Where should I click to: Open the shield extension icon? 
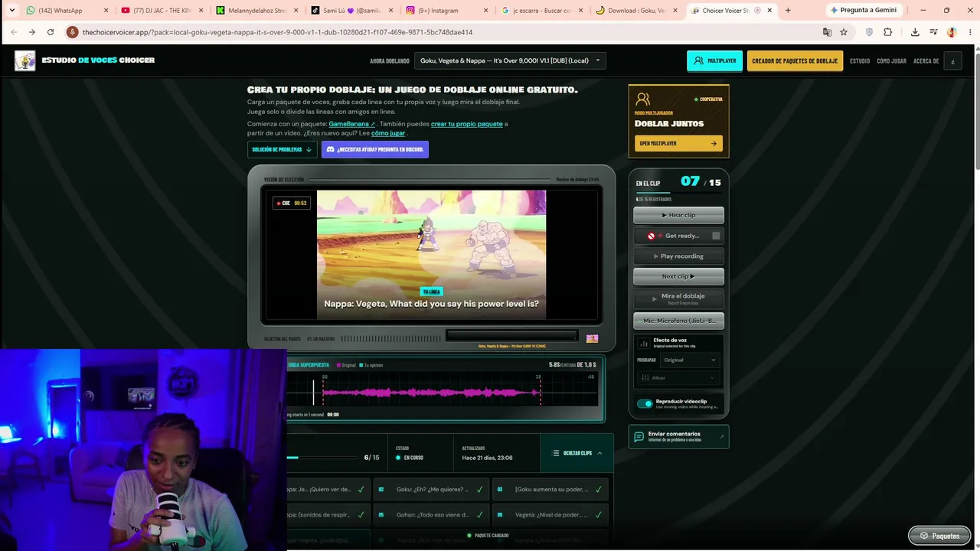tap(869, 32)
